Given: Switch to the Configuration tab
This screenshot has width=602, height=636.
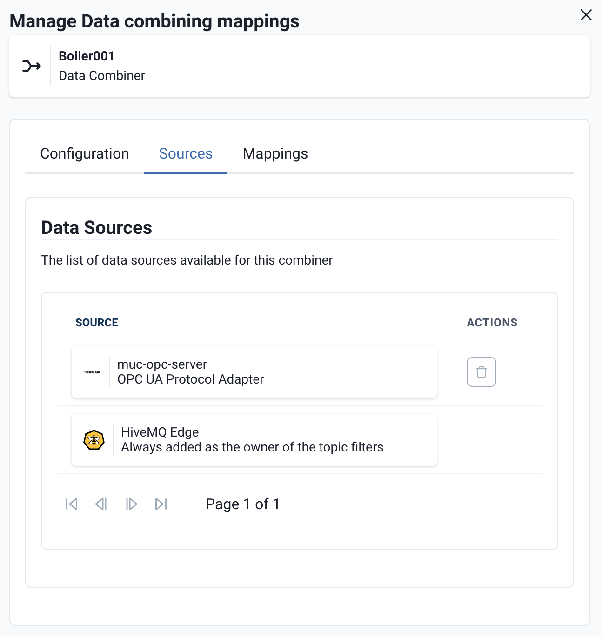Looking at the screenshot, I should click(x=84, y=154).
